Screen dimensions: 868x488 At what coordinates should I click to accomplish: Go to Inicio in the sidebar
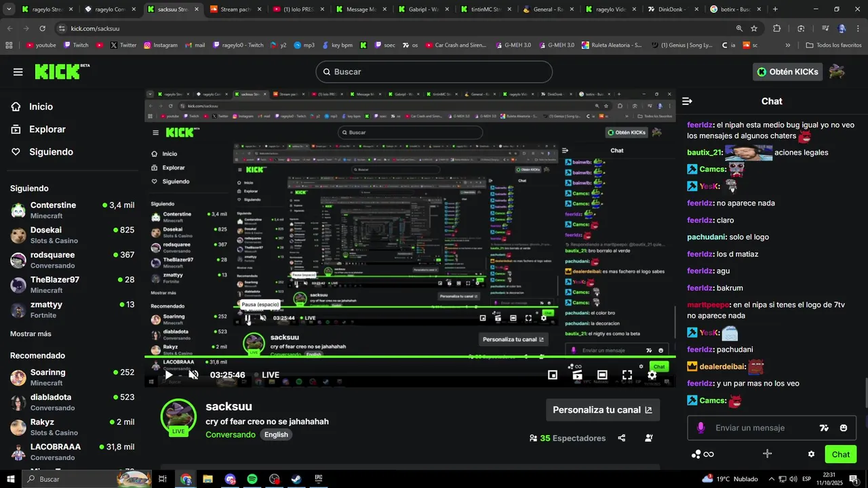coord(41,106)
